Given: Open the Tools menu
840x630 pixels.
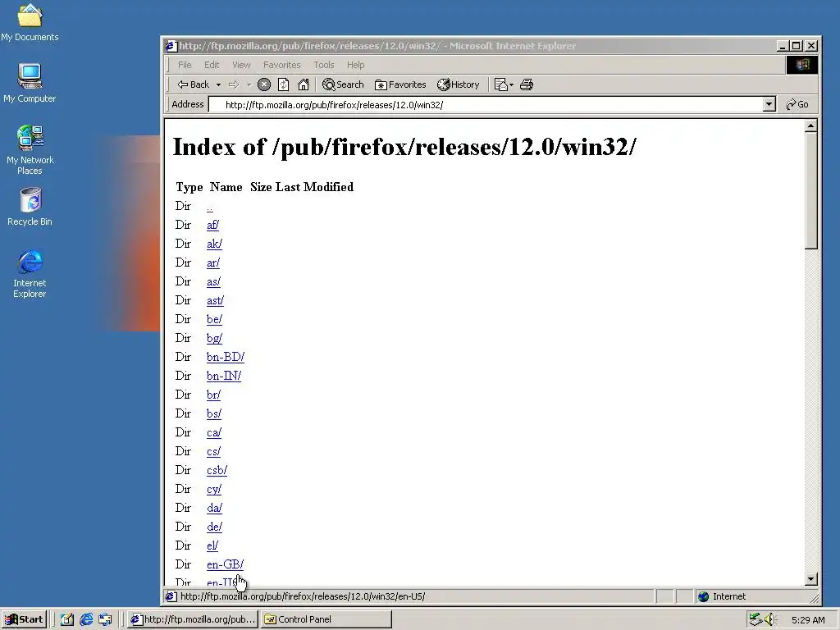Looking at the screenshot, I should click(x=323, y=65).
